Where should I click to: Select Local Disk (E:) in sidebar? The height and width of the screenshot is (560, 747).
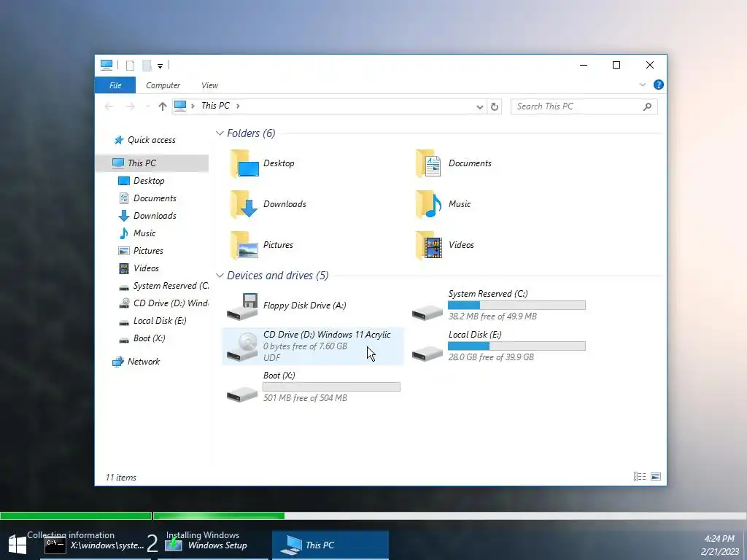(152, 321)
